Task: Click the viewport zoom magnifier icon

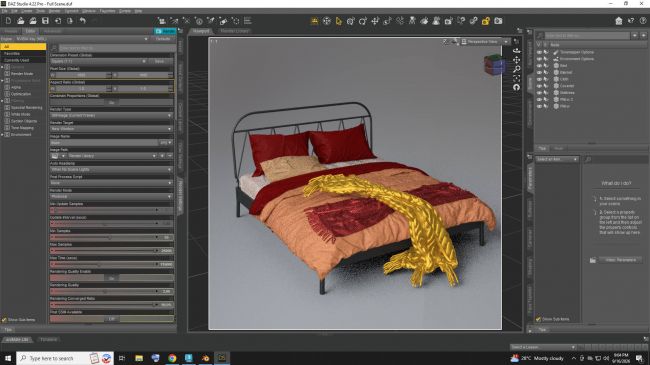Action: point(517,69)
